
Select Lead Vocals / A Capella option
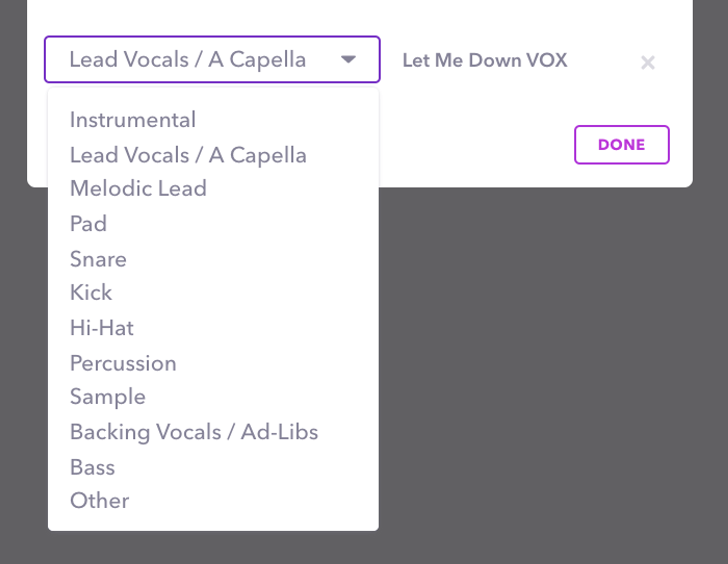[188, 155]
